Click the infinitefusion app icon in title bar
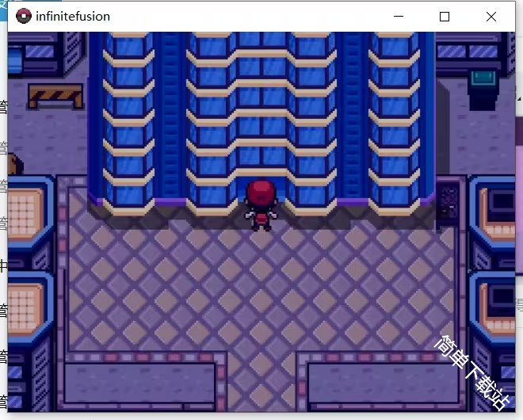 click(24, 16)
